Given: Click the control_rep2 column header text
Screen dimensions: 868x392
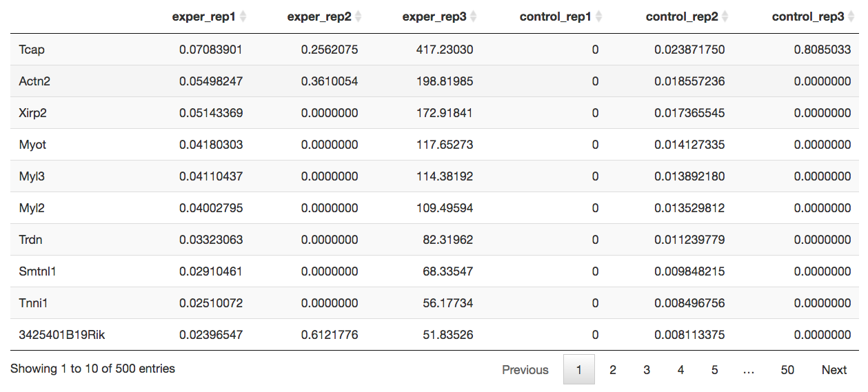Looking at the screenshot, I should tap(681, 17).
